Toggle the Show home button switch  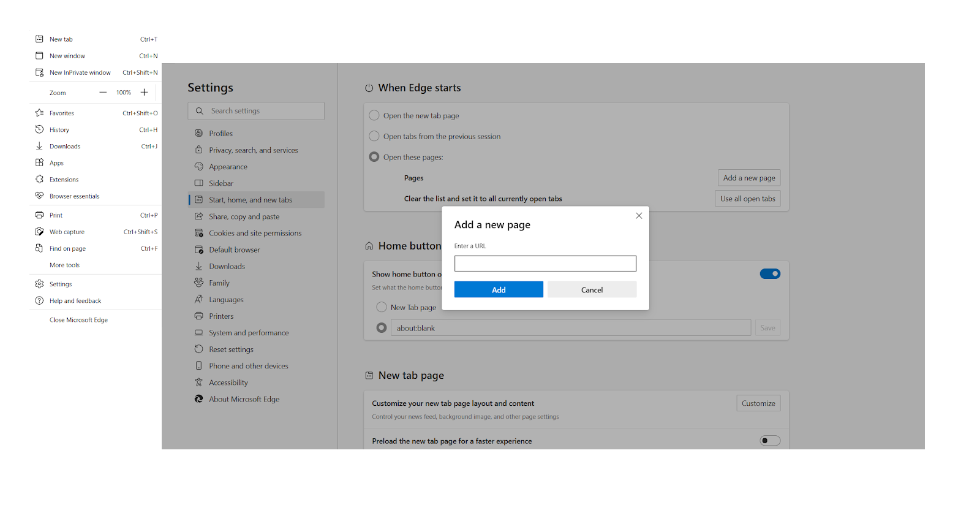770,274
